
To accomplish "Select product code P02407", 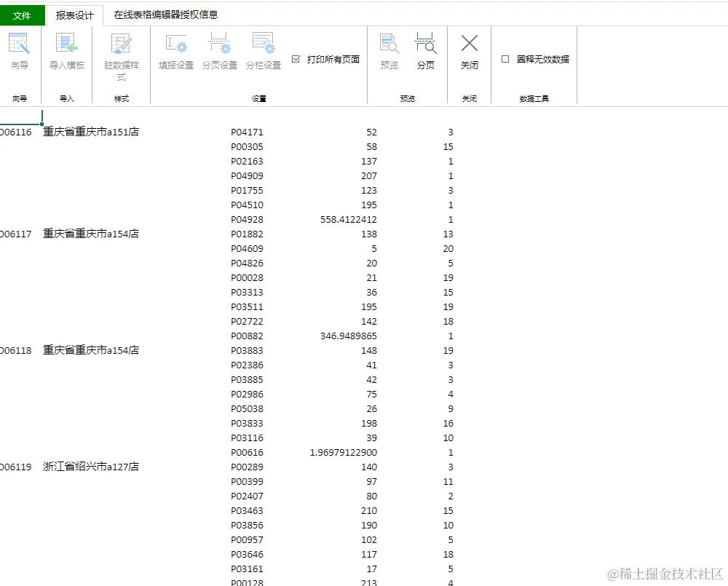I will pos(247,496).
